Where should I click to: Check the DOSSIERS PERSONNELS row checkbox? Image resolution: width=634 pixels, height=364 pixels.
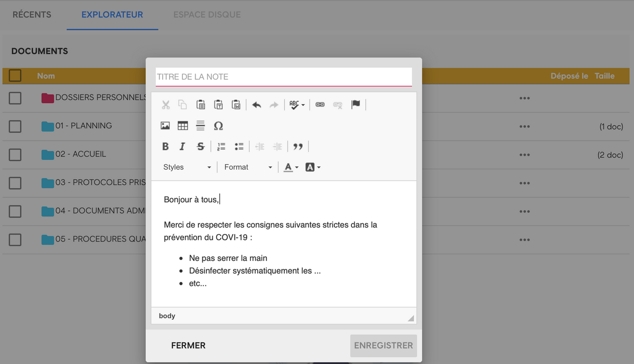[15, 98]
